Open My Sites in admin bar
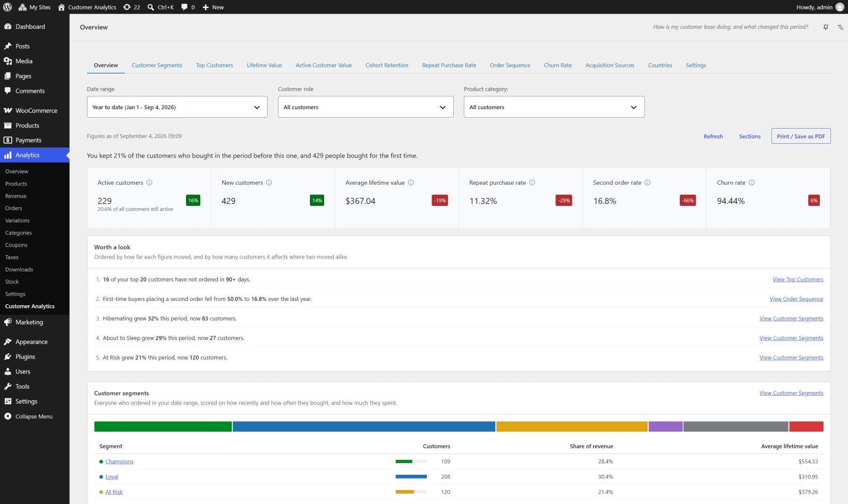848x504 pixels. [x=34, y=7]
